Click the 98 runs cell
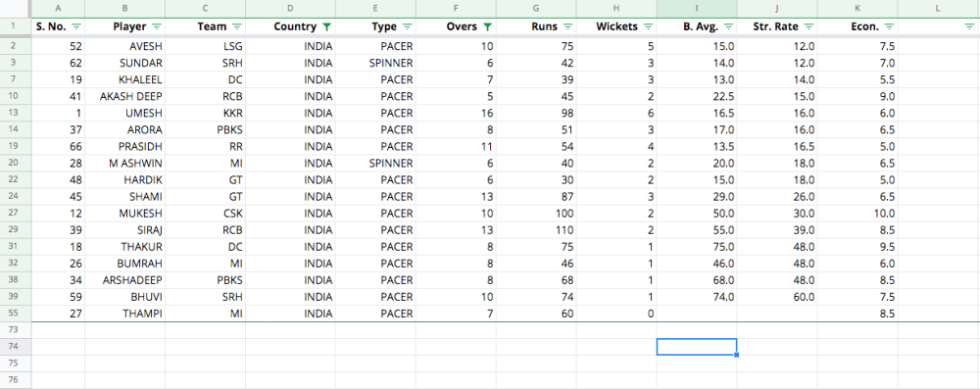 (x=536, y=114)
